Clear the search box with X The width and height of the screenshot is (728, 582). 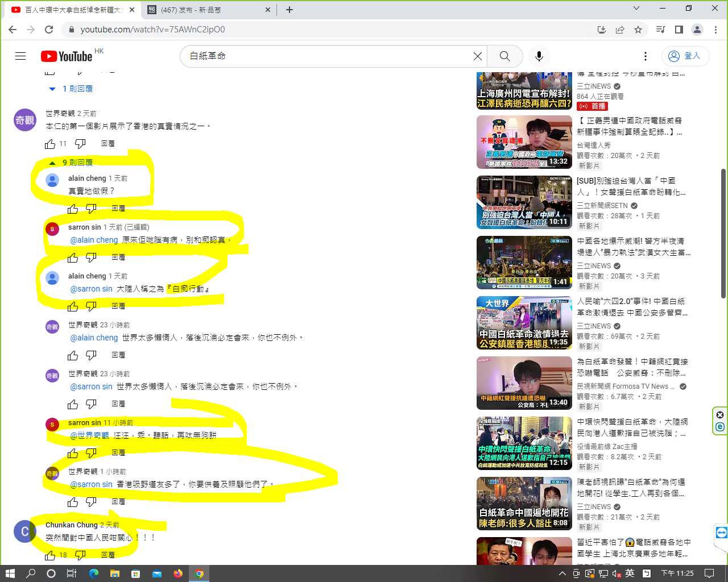coord(478,56)
